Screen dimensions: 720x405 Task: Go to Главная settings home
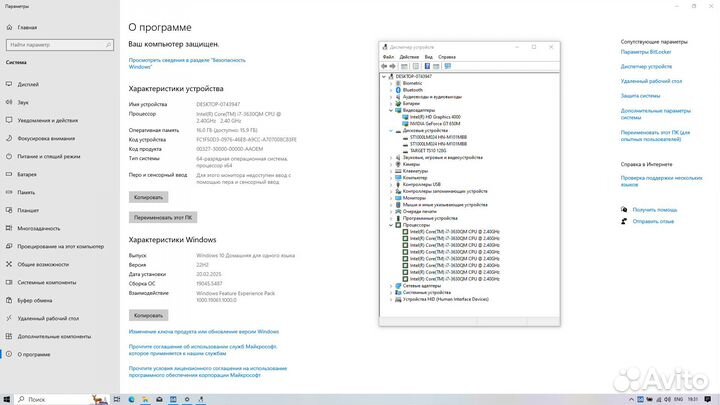coord(27,28)
